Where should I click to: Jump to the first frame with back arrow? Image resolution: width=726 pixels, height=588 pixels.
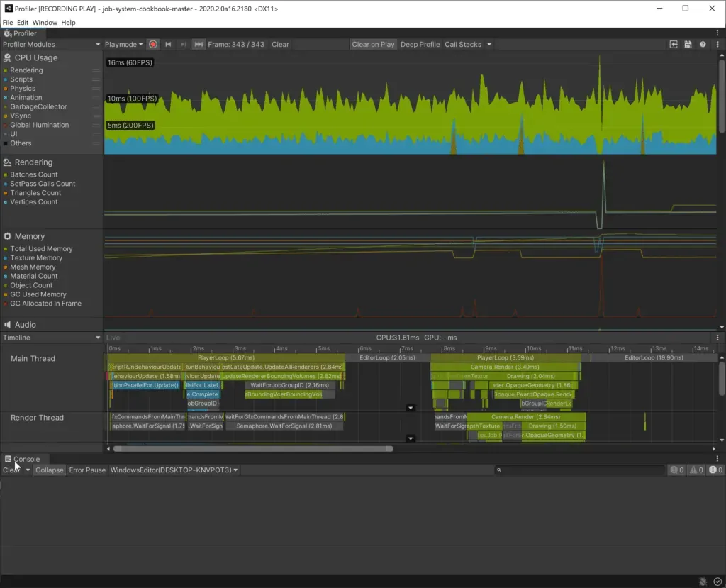(x=167, y=44)
